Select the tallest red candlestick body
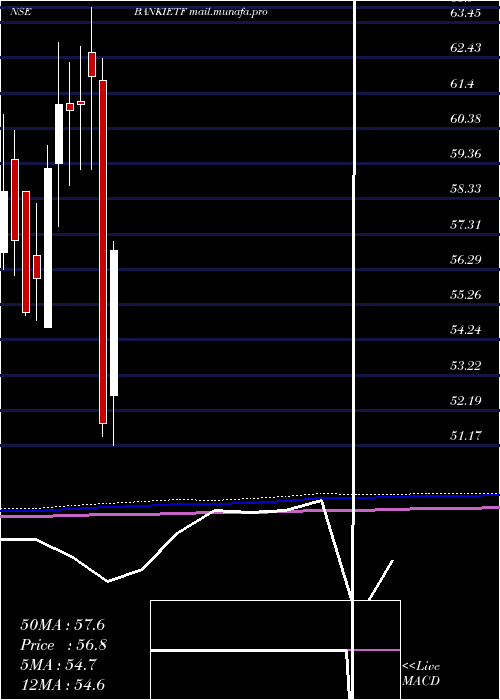Image resolution: width=500 pixels, height=700 pixels. (x=103, y=252)
